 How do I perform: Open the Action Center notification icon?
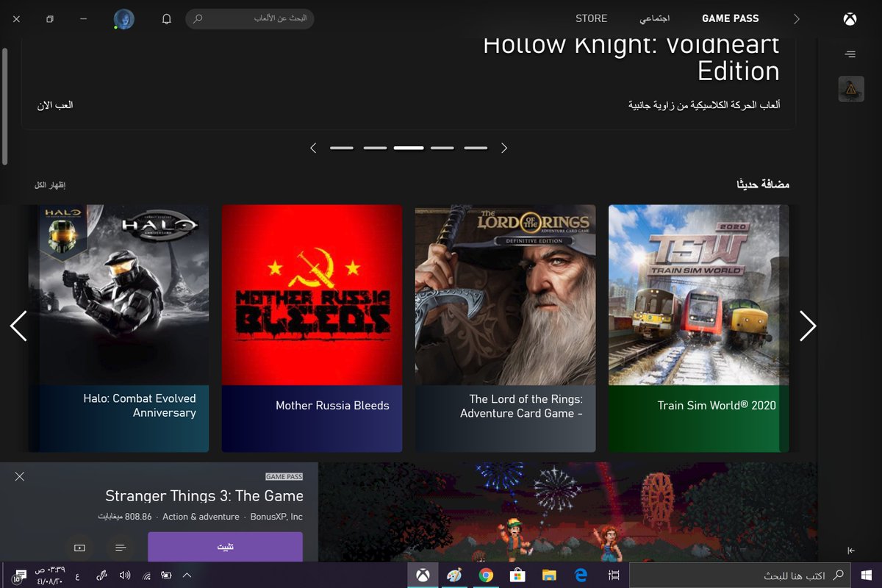coord(20,576)
